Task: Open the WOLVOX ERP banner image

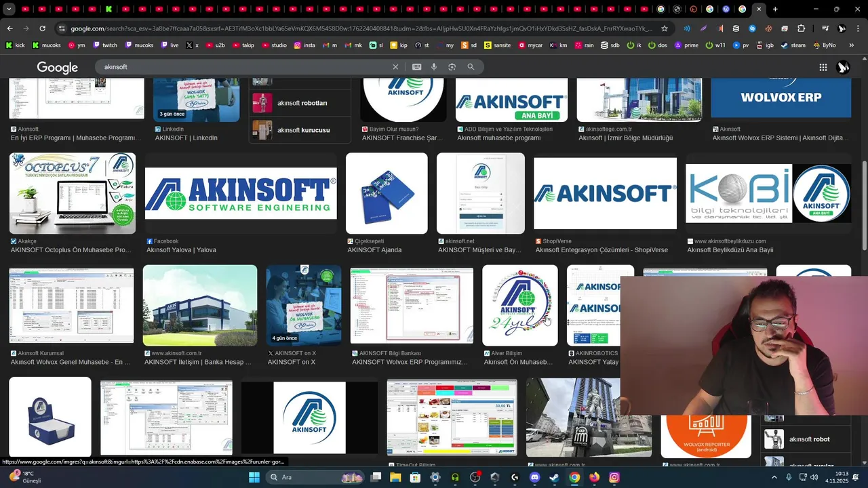Action: click(x=781, y=98)
